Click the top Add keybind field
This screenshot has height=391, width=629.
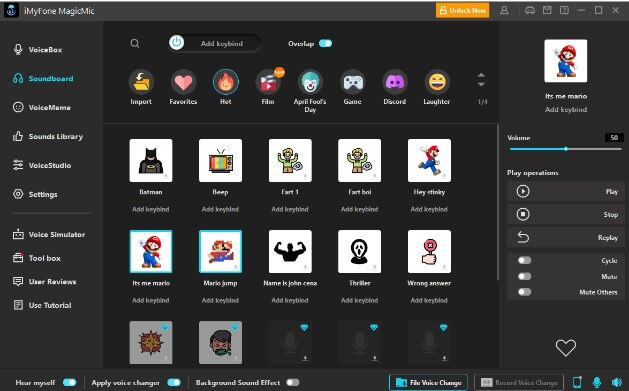222,43
